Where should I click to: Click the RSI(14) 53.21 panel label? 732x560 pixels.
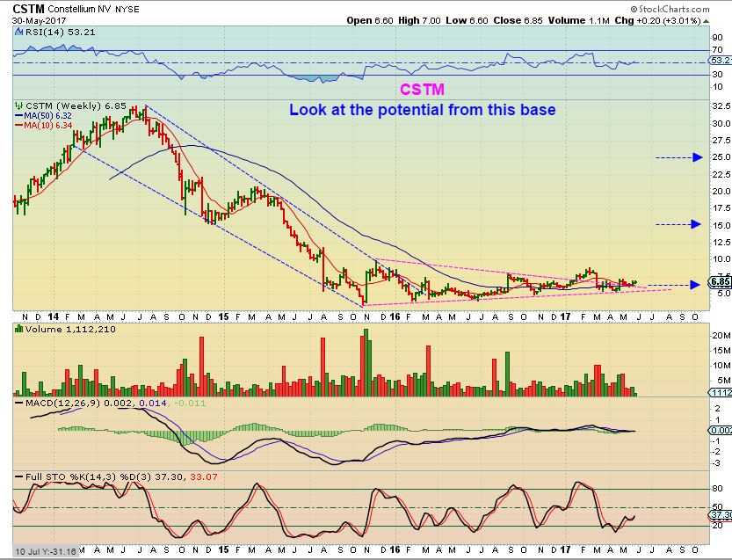tap(61, 33)
